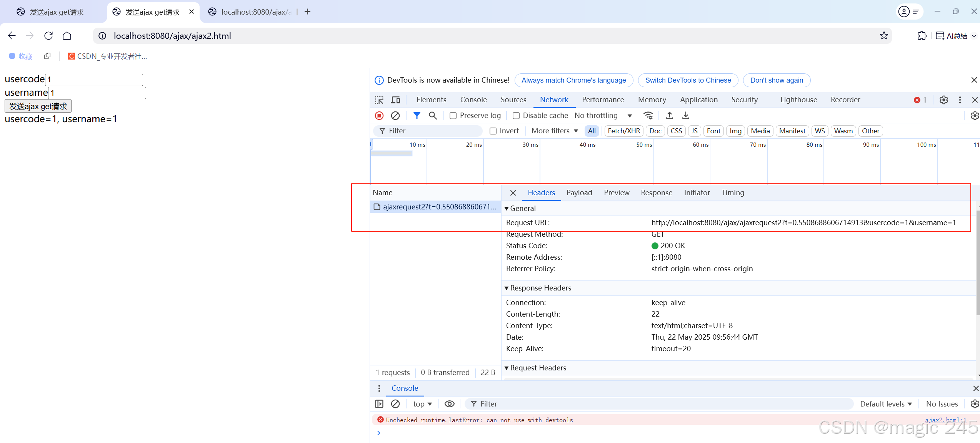The height and width of the screenshot is (443, 980).
Task: Open the Console panel tab
Action: click(x=473, y=100)
